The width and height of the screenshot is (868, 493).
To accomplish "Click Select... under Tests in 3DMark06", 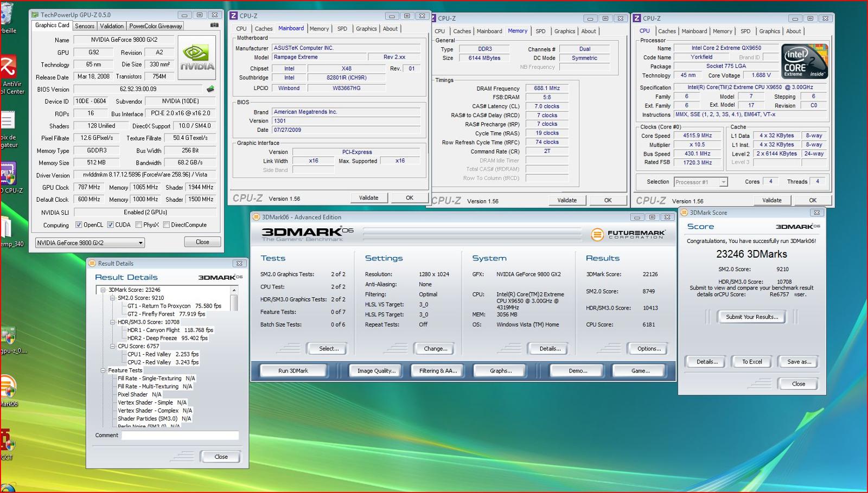I will [x=329, y=349].
